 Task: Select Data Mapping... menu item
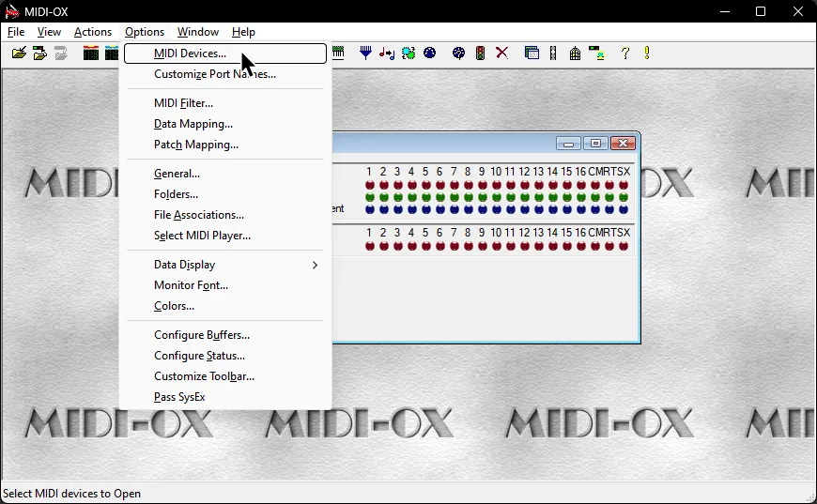coord(225,124)
